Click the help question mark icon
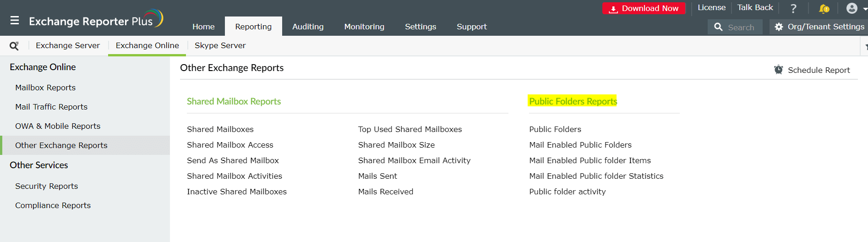The image size is (868, 242). (x=793, y=8)
